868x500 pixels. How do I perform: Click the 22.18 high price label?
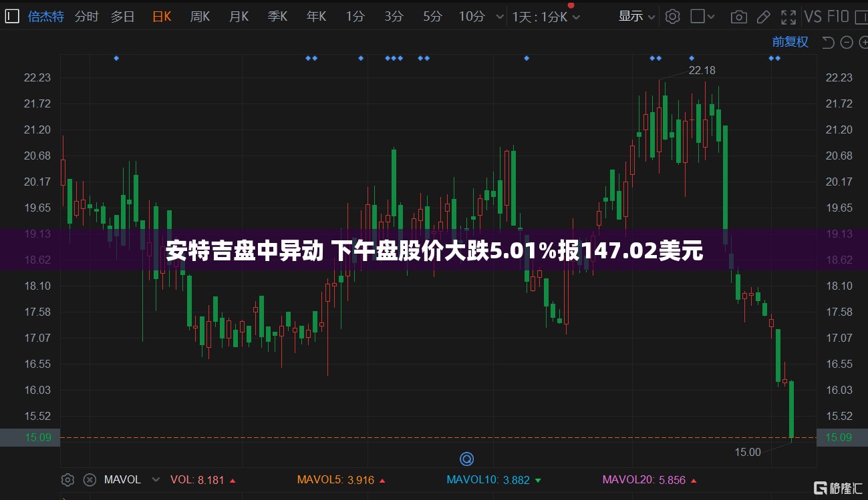[702, 70]
